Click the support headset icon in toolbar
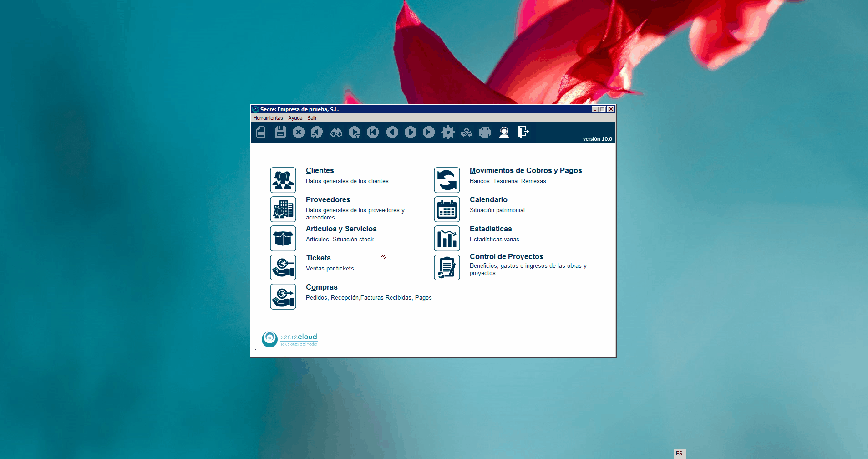Viewport: 868px width, 459px height. click(504, 132)
